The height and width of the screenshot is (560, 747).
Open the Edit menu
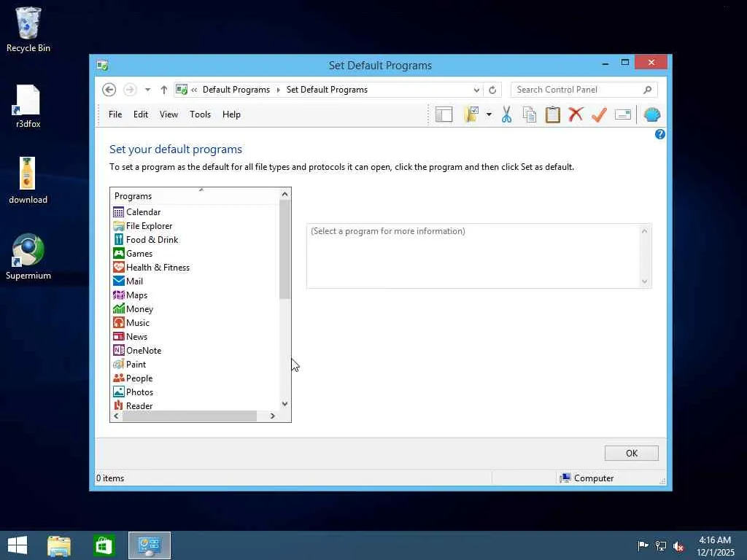tap(141, 114)
